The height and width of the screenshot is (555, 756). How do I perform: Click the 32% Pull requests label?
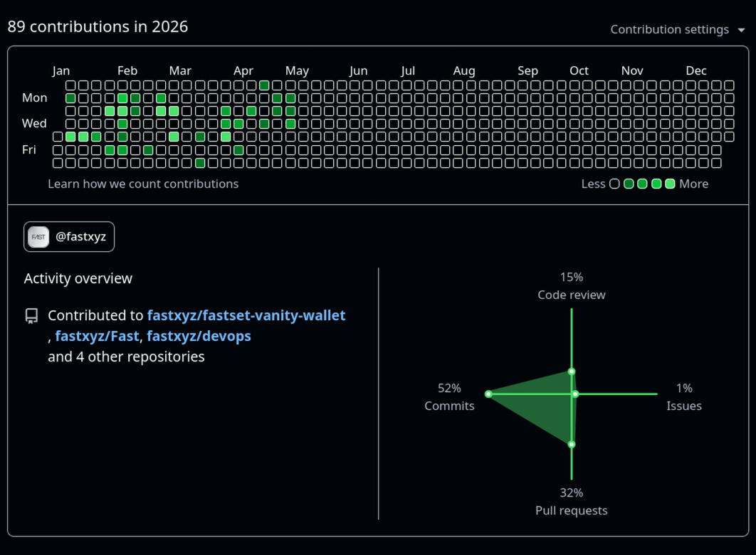pyautogui.click(x=572, y=502)
